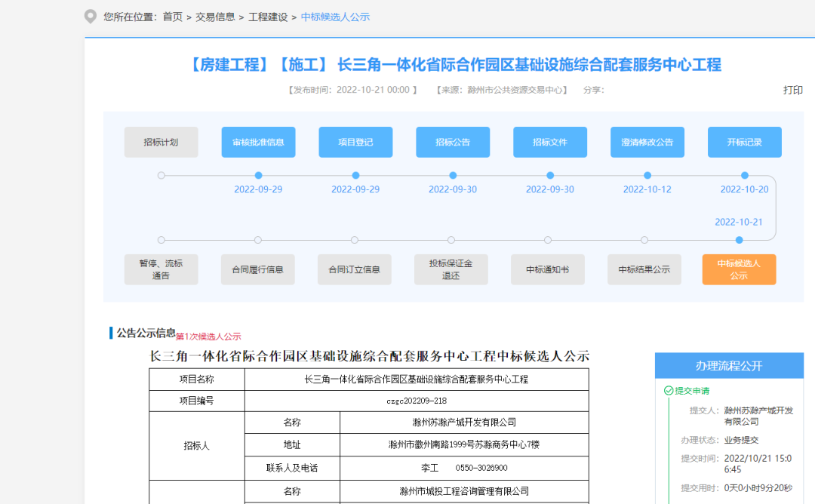Open the 项目登记 stage button
This screenshot has width=815, height=504.
click(355, 142)
